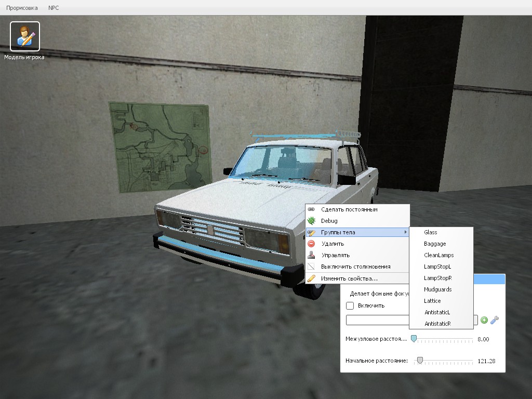
Task: Click the wrench preset settings icon
Action: coord(495,320)
